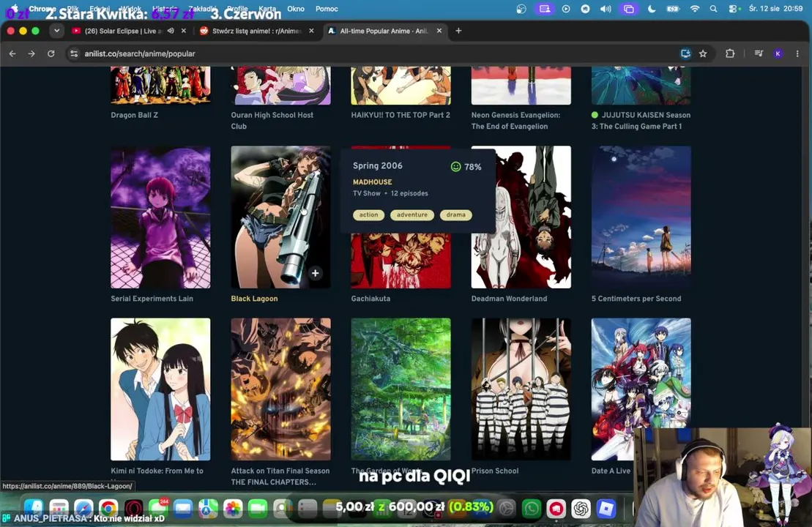
Task: Select the adventure genre tag
Action: (x=412, y=214)
